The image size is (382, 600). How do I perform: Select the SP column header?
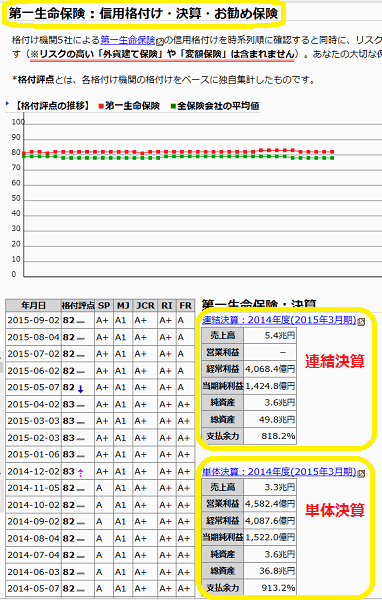click(104, 305)
